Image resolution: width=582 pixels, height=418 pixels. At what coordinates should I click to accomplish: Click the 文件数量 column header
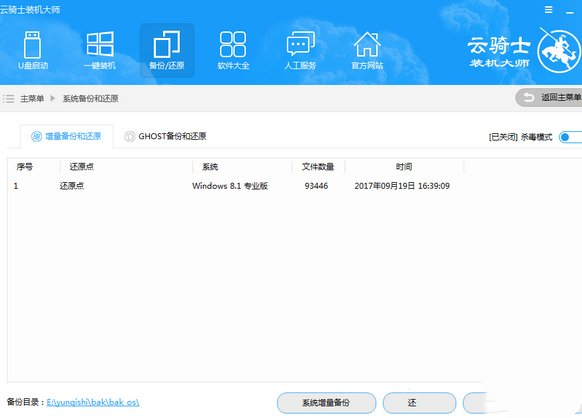pyautogui.click(x=318, y=167)
